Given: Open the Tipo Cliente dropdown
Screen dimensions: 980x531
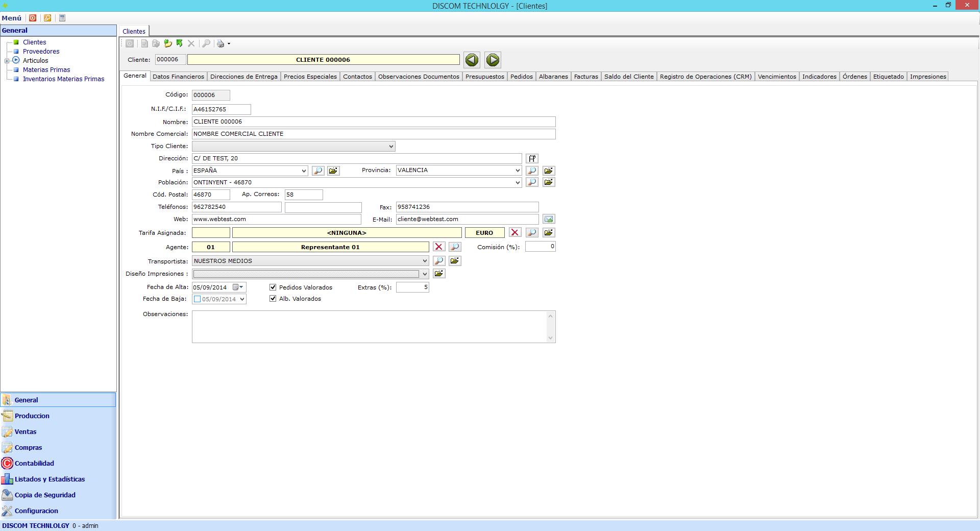Looking at the screenshot, I should tap(391, 147).
